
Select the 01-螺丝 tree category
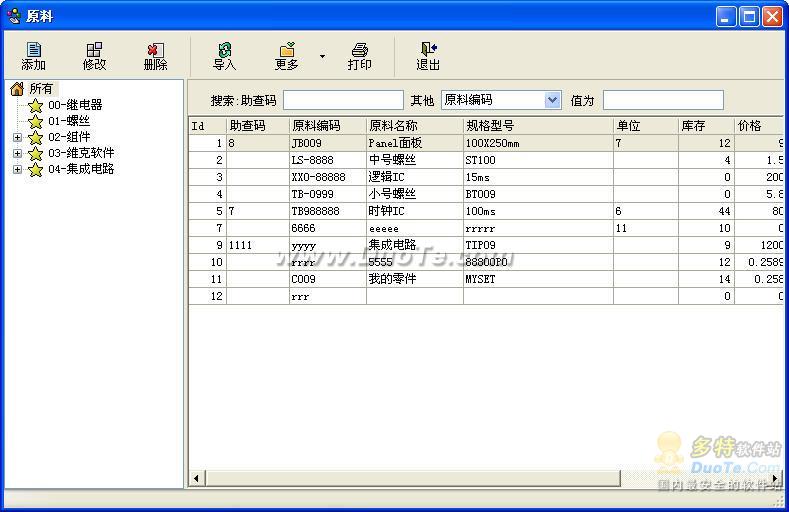click(x=69, y=121)
